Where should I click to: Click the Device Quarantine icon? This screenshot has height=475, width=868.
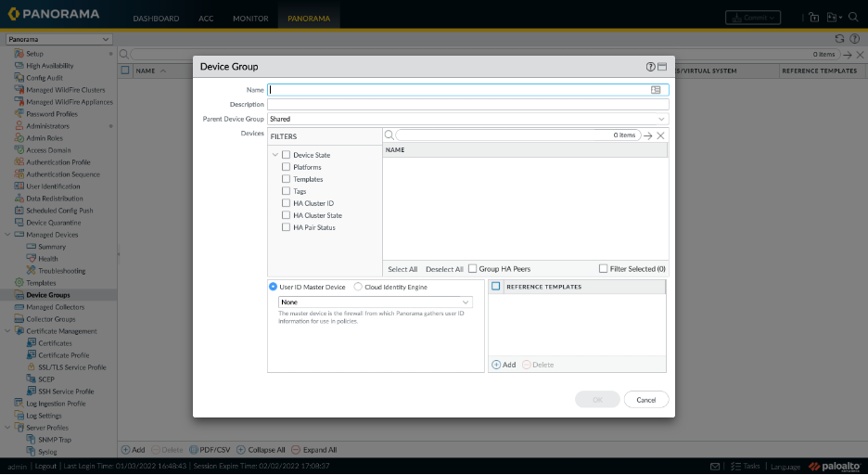pos(19,223)
